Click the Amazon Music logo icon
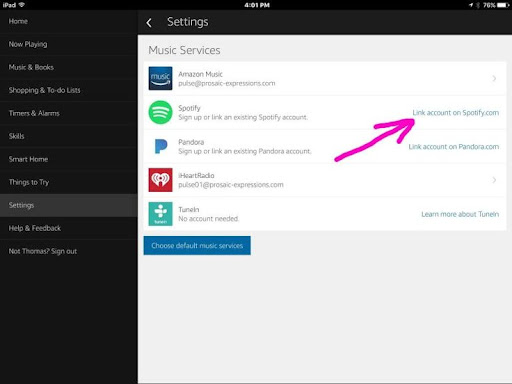 [x=160, y=78]
